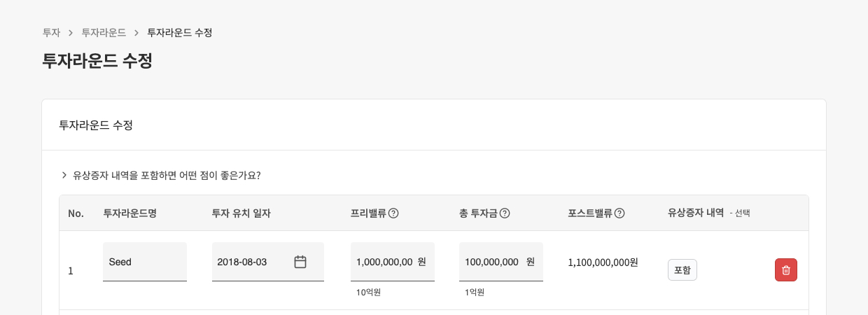
Task: Delete the Seed round with trash icon
Action: tap(785, 270)
